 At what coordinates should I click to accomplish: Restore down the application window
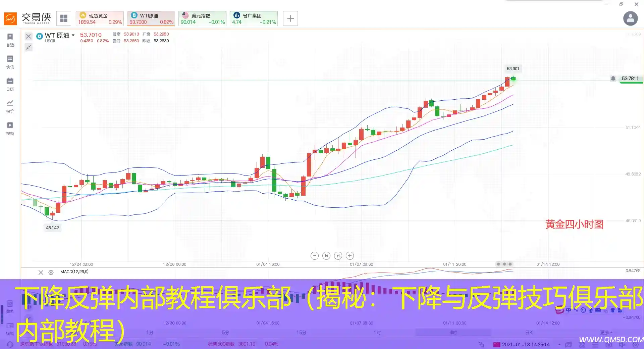click(621, 4)
